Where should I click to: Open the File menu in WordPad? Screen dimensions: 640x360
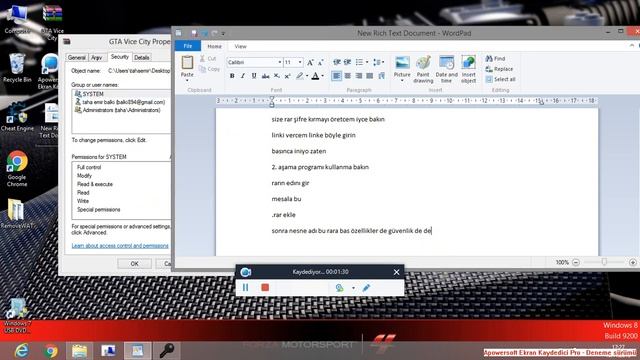tap(188, 46)
